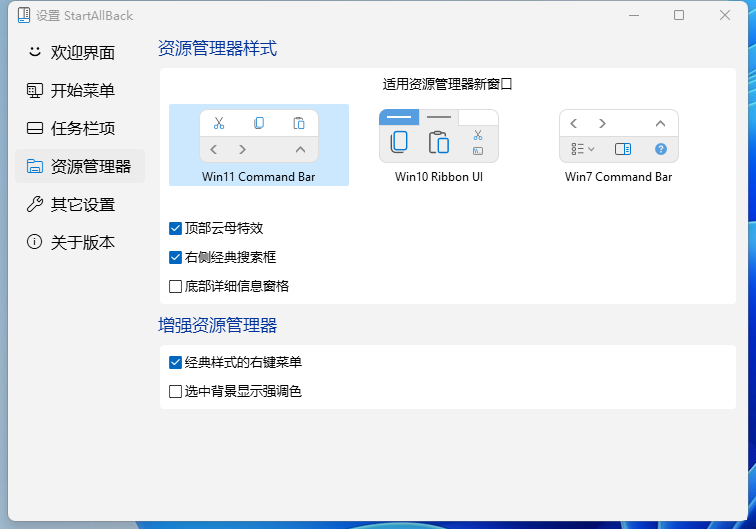This screenshot has height=529, width=756.
Task: Show the 关于版本 page
Action: [80, 242]
